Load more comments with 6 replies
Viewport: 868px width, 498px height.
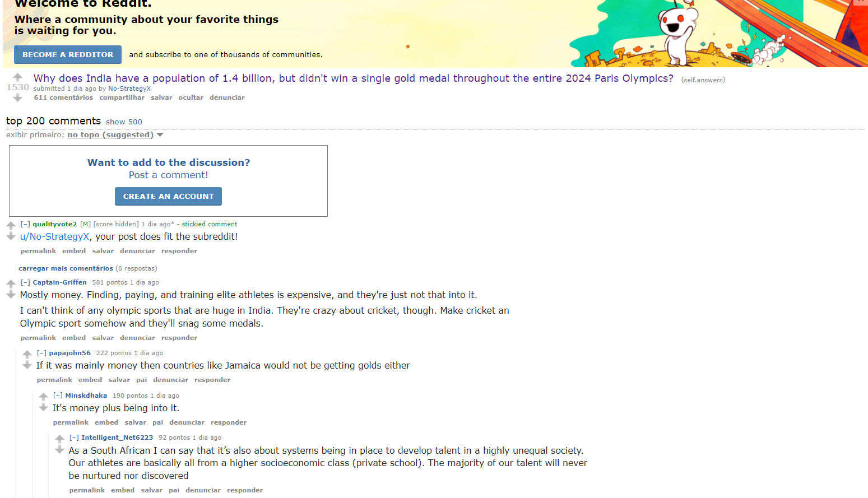coord(66,268)
